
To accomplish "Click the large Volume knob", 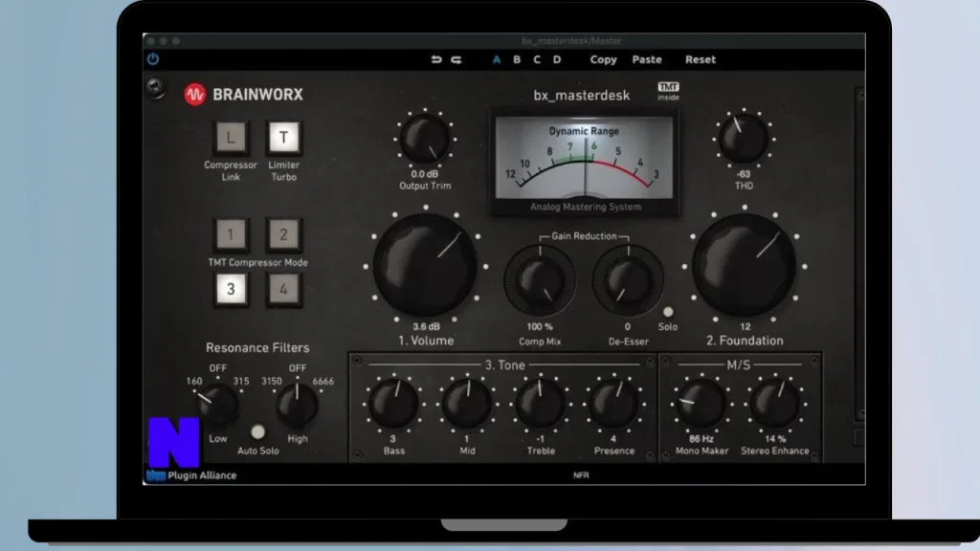I will (426, 266).
